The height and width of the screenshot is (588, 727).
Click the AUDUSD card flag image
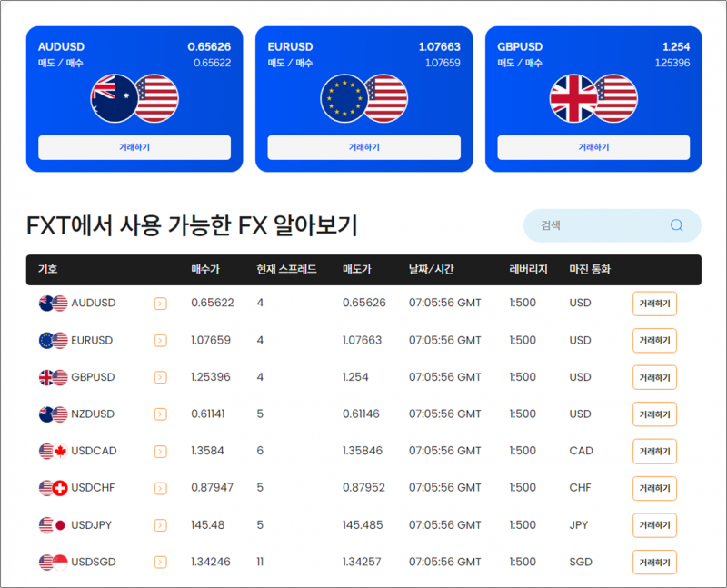click(134, 98)
